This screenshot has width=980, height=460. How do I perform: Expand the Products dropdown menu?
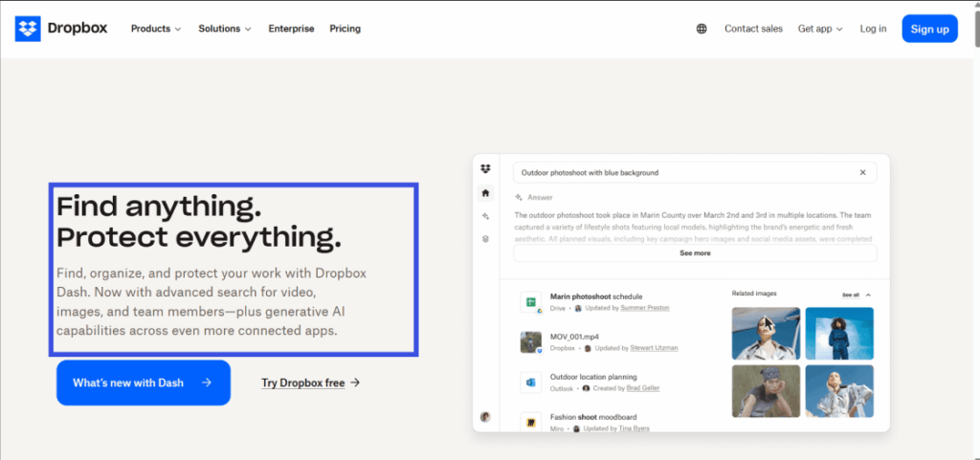[x=156, y=29]
